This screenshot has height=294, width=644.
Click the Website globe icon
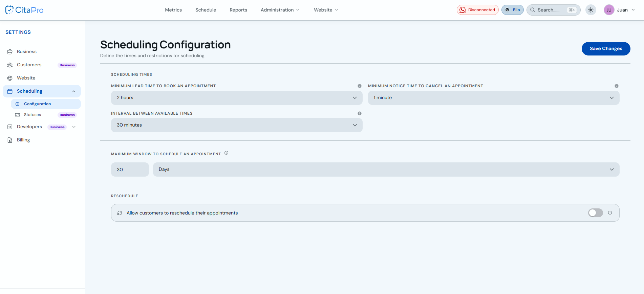click(x=10, y=78)
